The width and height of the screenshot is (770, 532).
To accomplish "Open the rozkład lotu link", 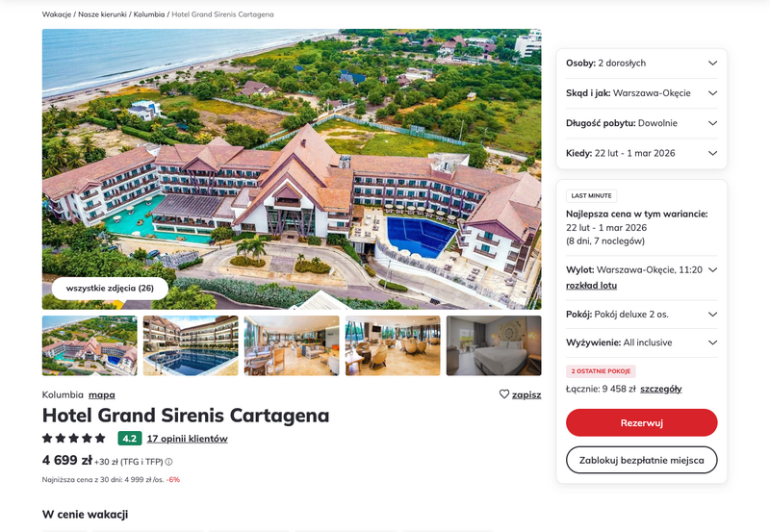I will point(591,286).
